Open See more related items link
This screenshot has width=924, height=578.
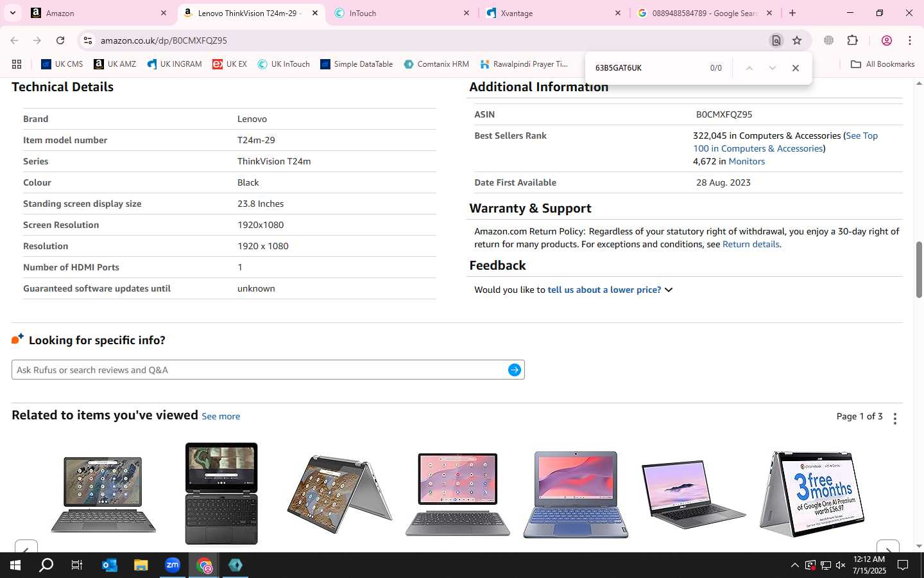[x=221, y=416]
